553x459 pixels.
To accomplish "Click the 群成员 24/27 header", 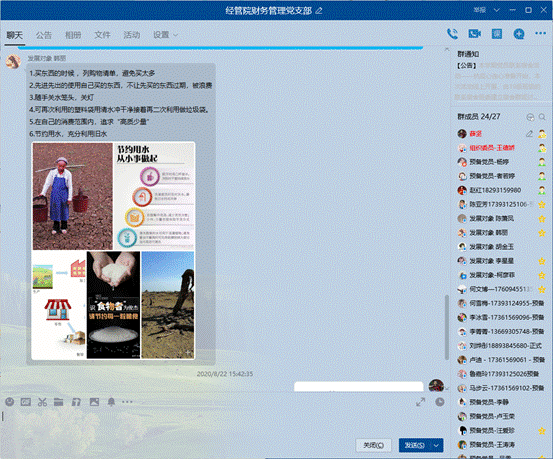I will pos(479,117).
